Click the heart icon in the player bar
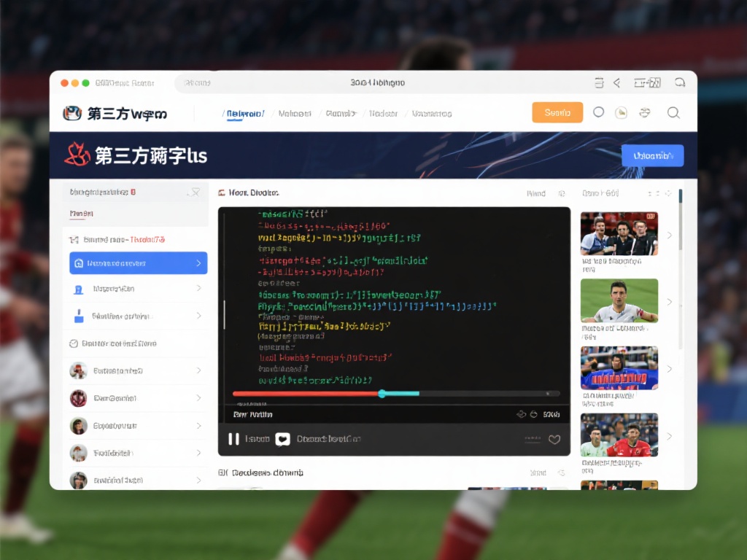 pyautogui.click(x=554, y=439)
